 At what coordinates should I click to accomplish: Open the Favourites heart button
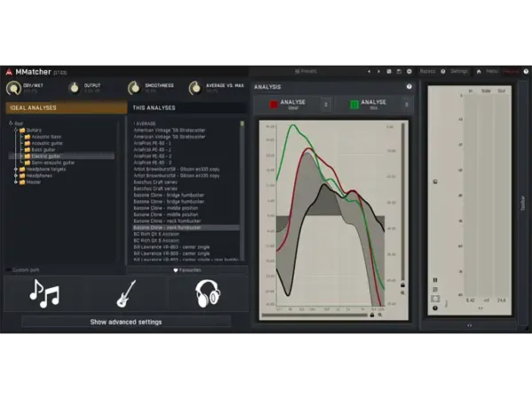pyautogui.click(x=187, y=270)
